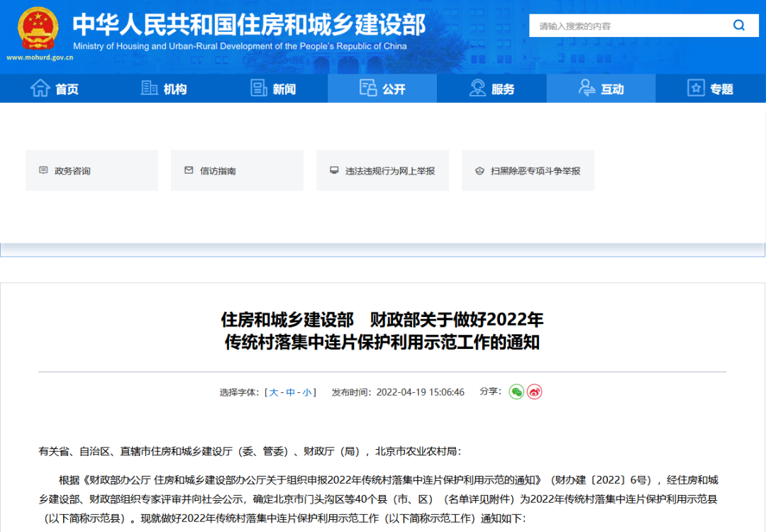
Task: Open the 公开 navigation tab
Action: coord(382,89)
